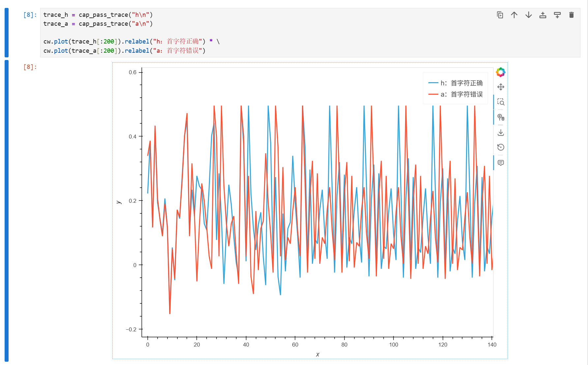Hide the 'a: 首字符错误' legend series
The image size is (588, 365).
pyautogui.click(x=456, y=94)
